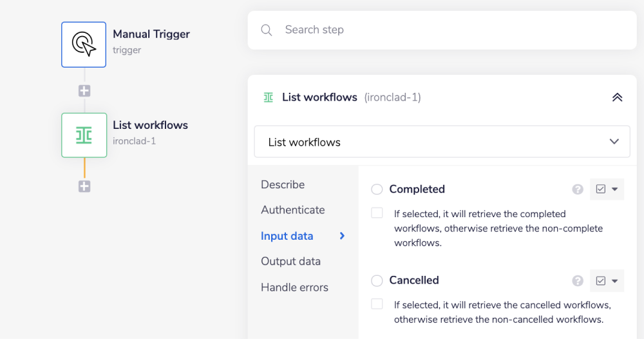Enable the Completed checkbox
This screenshot has width=644, height=339.
(x=377, y=213)
